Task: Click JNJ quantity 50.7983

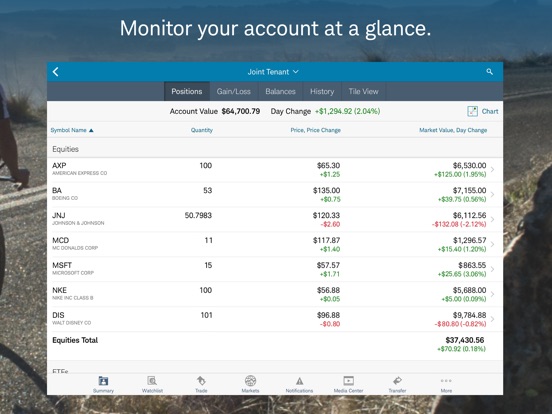Action: point(198,215)
